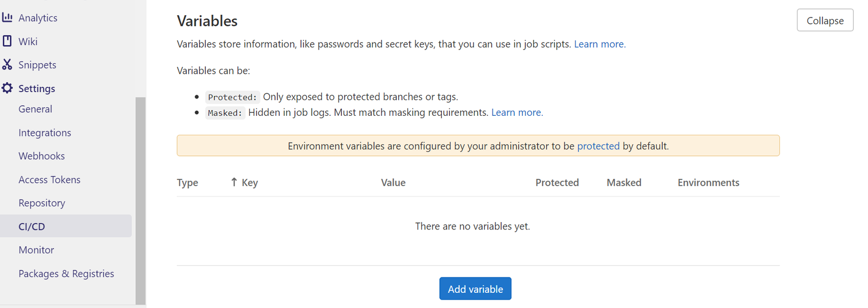Viewport: 868px width, 308px height.
Task: Open Monitor settings page
Action: pos(36,250)
